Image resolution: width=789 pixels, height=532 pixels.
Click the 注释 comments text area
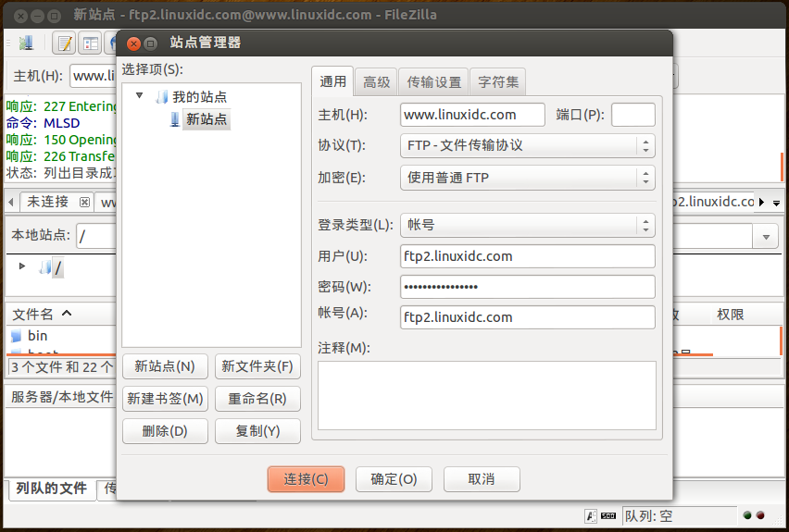click(x=486, y=395)
